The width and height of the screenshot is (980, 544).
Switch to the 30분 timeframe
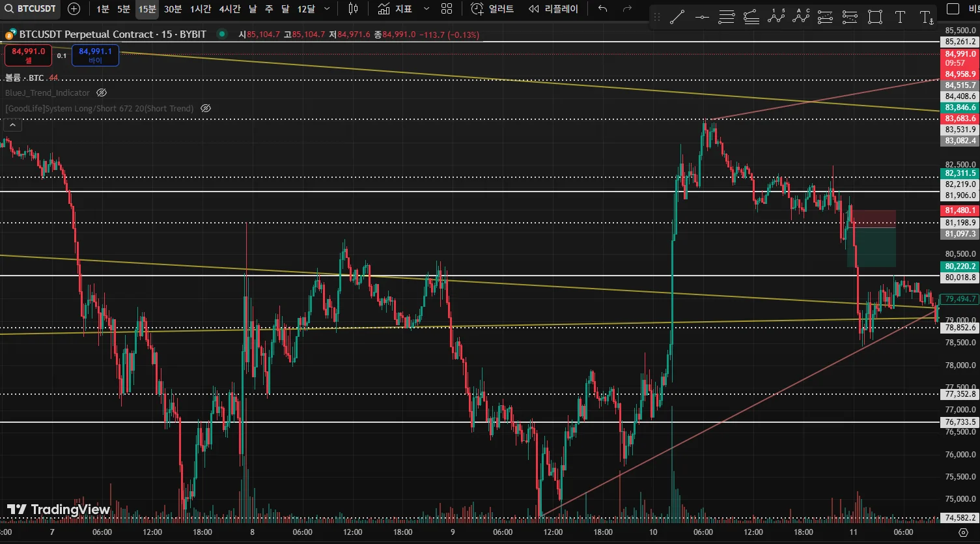click(x=173, y=9)
